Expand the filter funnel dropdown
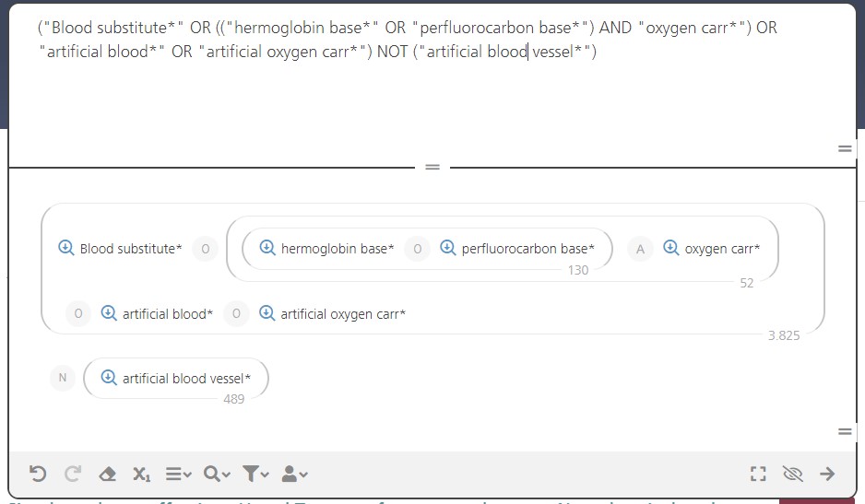 [255, 474]
